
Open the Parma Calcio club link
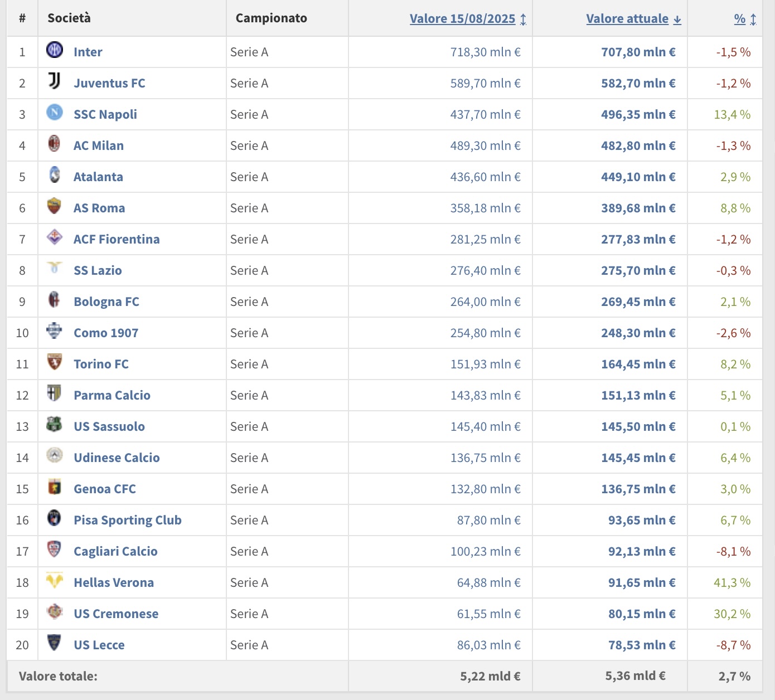tap(112, 395)
